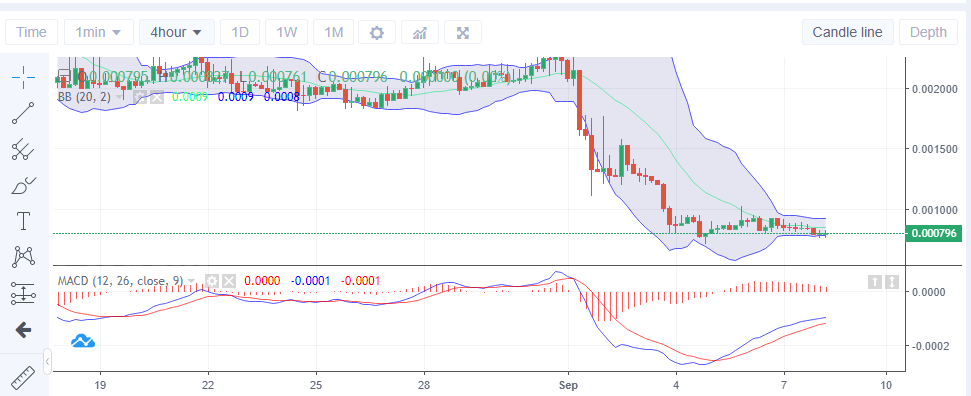The image size is (971, 396).
Task: Show the Depth chart
Action: [x=928, y=32]
